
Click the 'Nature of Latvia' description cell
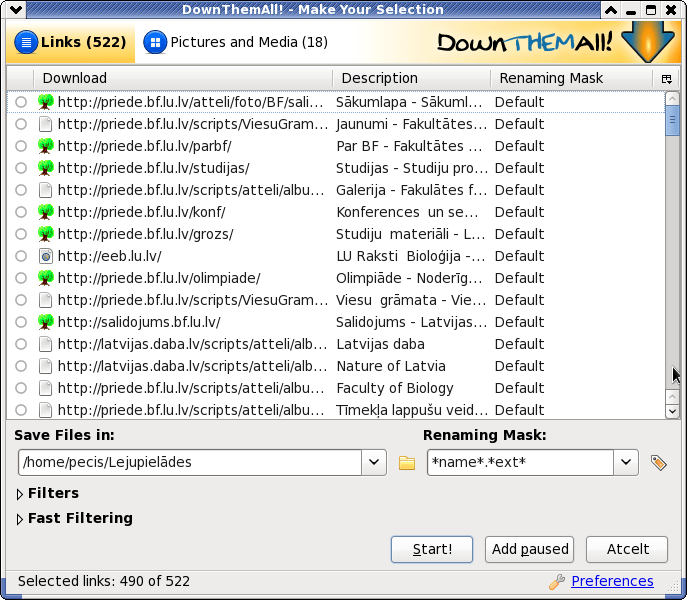[x=391, y=366]
